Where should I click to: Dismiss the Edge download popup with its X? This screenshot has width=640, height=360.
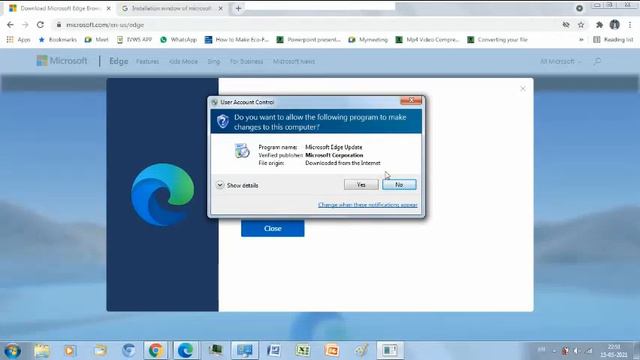pos(523,89)
